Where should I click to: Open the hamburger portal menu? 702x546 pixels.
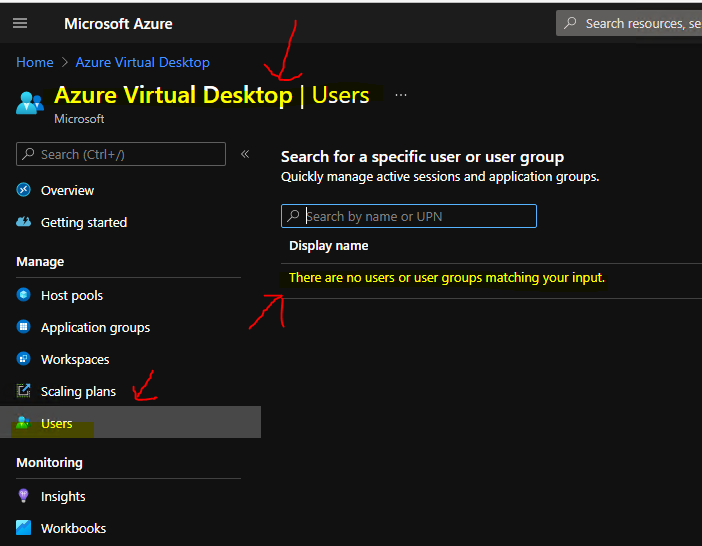20,23
